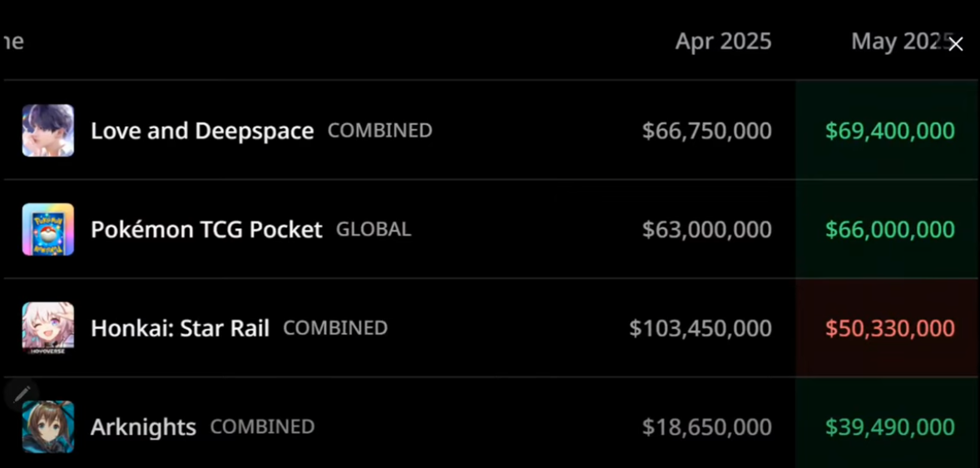Open the Honkai: Star Rail title

180,328
